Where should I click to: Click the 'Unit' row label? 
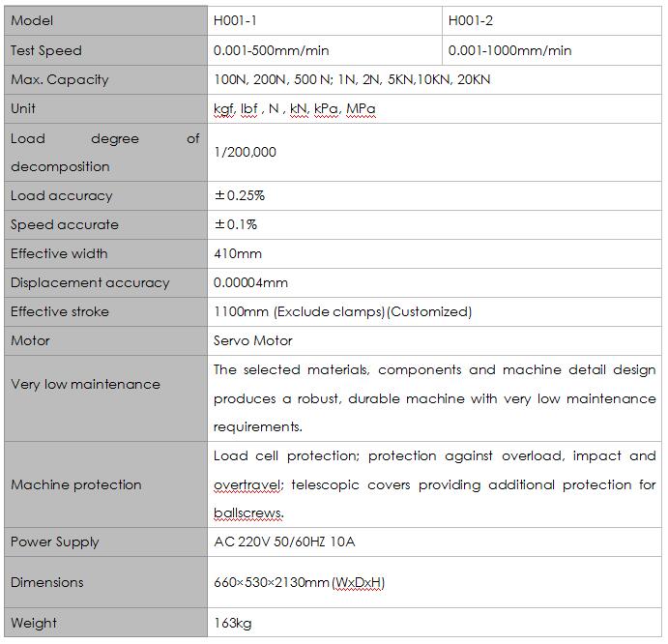point(23,108)
